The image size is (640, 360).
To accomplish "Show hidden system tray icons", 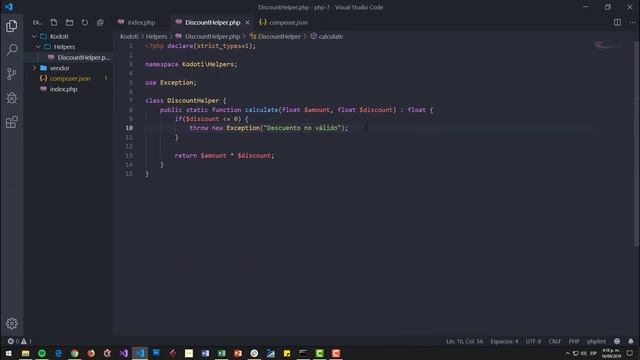I will tap(567, 353).
